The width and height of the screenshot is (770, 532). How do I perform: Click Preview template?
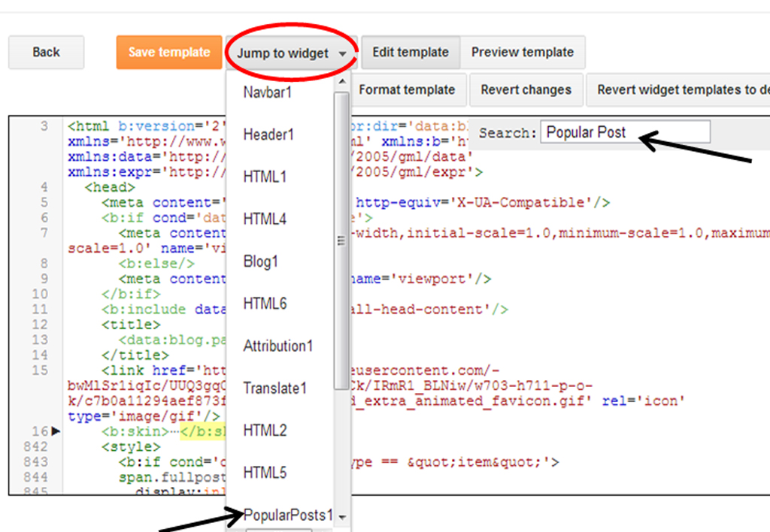[x=523, y=53]
